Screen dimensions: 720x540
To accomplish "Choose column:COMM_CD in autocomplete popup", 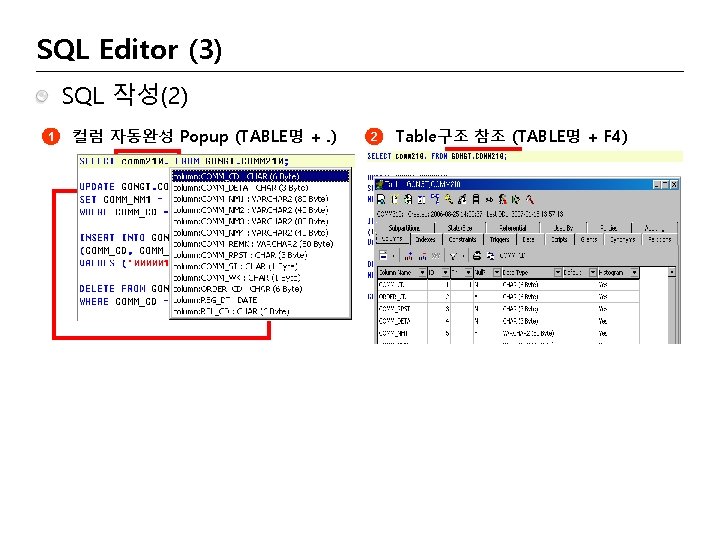I will click(260, 176).
